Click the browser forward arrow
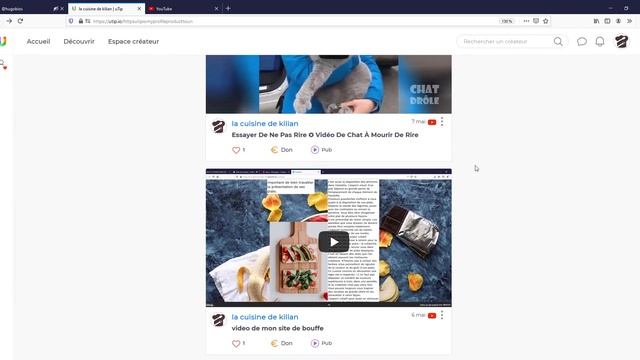This screenshot has width=640, height=360. (x=9, y=21)
